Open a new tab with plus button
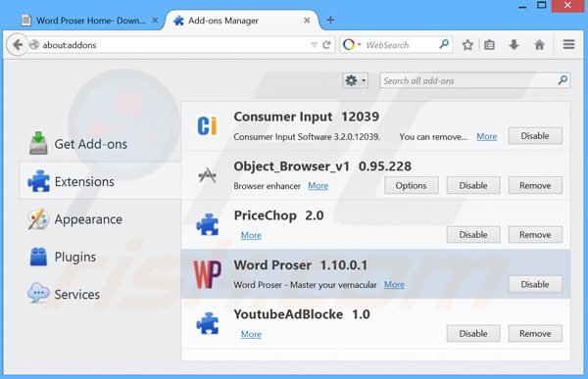This screenshot has width=588, height=379. click(330, 20)
